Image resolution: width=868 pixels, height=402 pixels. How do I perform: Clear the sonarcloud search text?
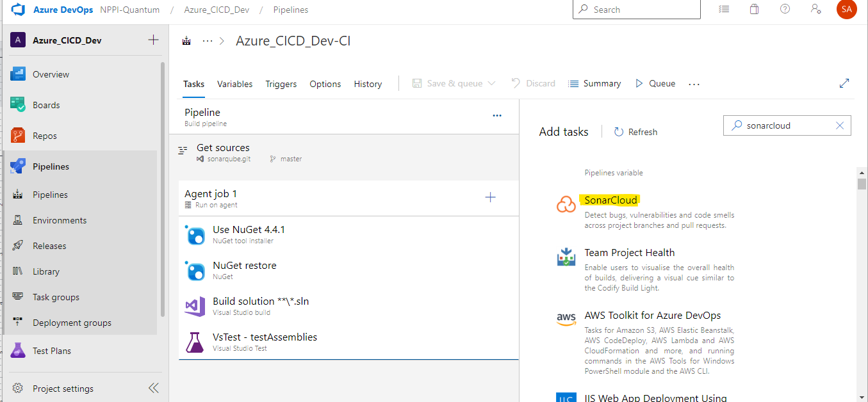pyautogui.click(x=840, y=126)
